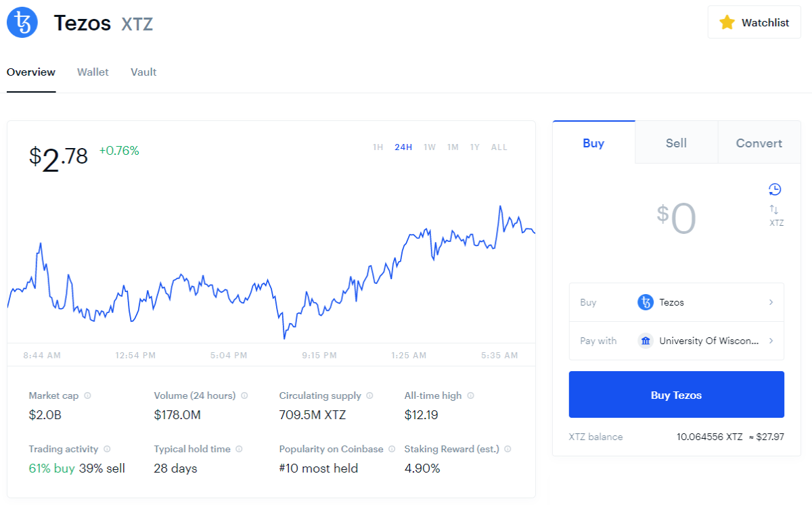Screen dimensions: 812x505
Task: Click the Tezos logo icon in header
Action: 22,22
